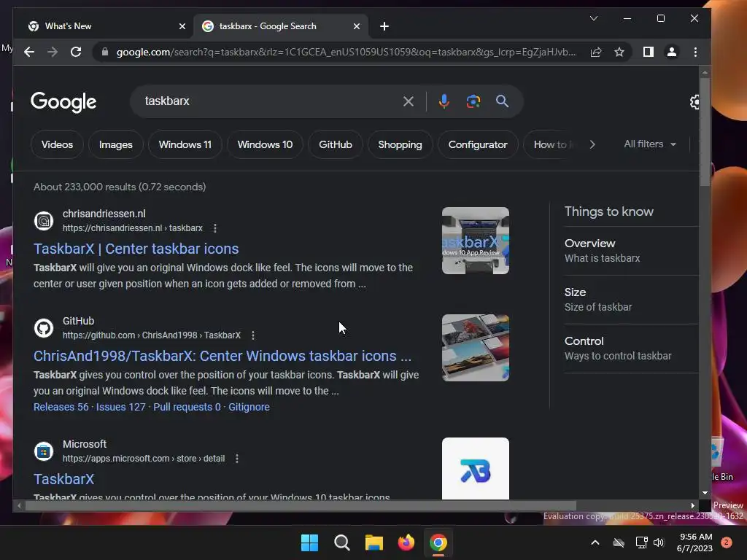Image resolution: width=747 pixels, height=560 pixels.
Task: Show more filter chips arrow
Action: point(592,144)
